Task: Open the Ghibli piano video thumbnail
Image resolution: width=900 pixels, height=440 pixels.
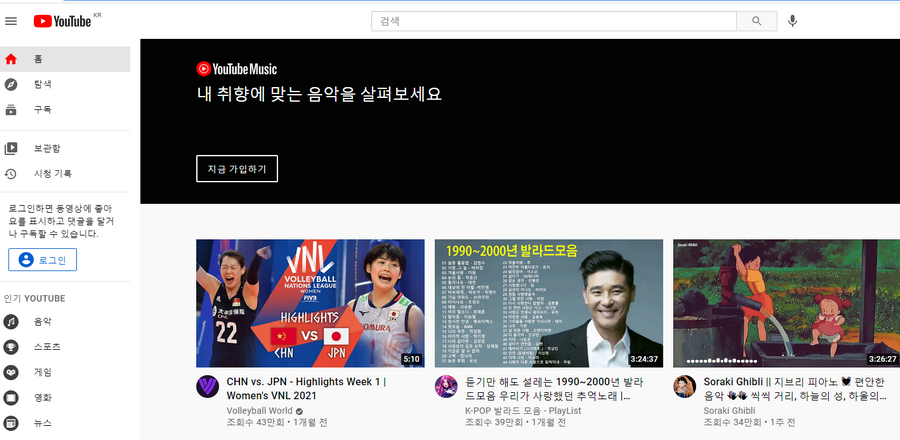Action: pos(786,303)
